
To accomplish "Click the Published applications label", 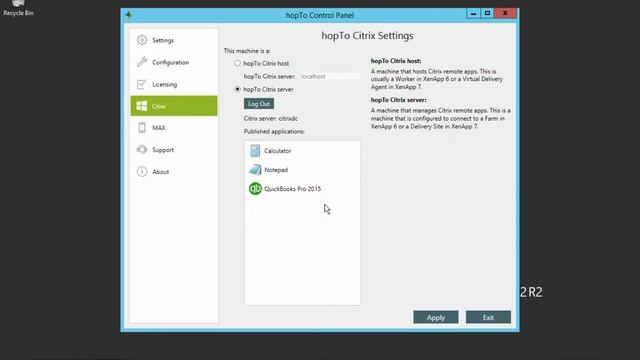I will click(274, 131).
